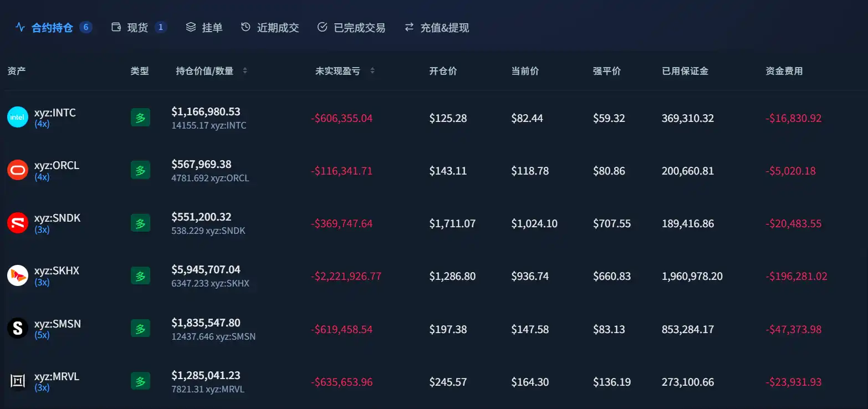Switch to the 现货 tab
This screenshot has height=409, width=868.
[139, 27]
